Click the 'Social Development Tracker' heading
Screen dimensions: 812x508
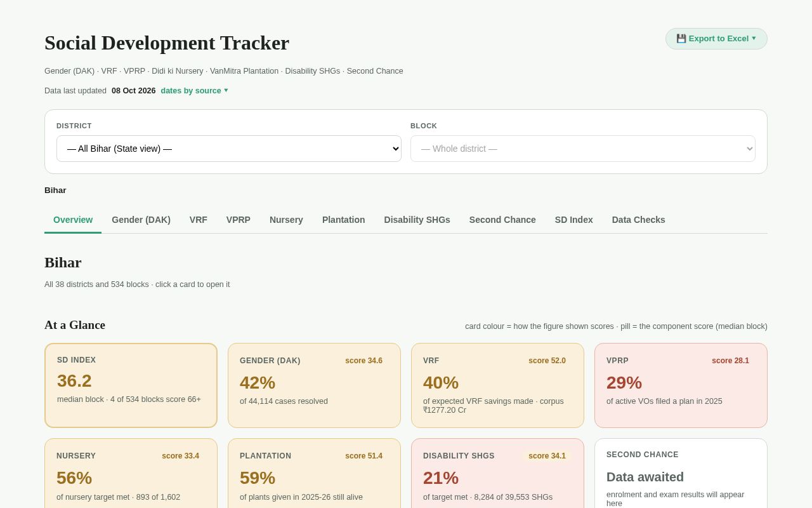coord(167,43)
